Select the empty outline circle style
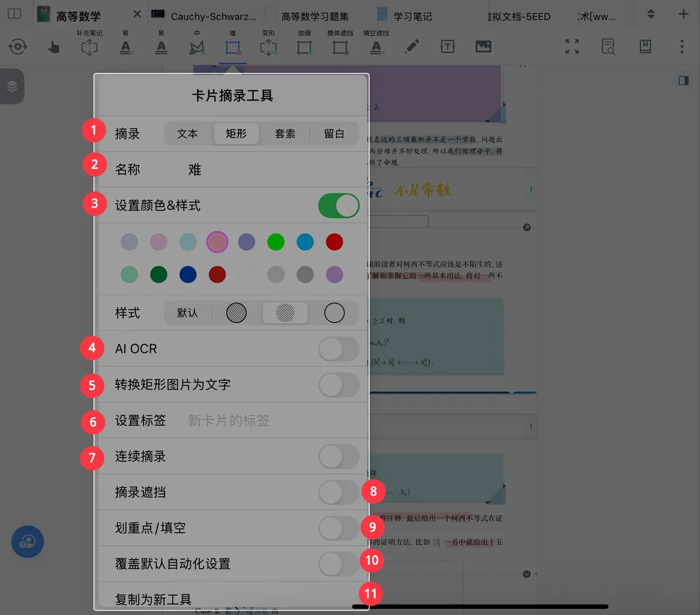This screenshot has height=615, width=700. [334, 313]
